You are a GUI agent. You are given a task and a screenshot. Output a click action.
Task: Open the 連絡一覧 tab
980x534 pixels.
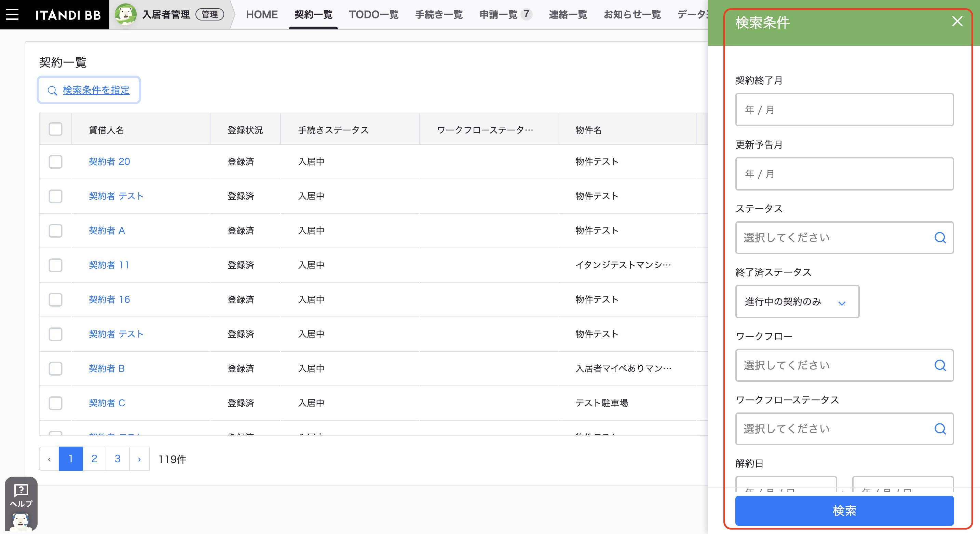coord(568,14)
